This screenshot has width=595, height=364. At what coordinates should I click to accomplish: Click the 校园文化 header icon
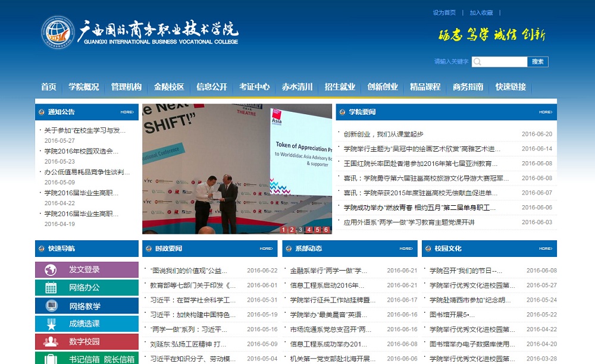[428, 249]
